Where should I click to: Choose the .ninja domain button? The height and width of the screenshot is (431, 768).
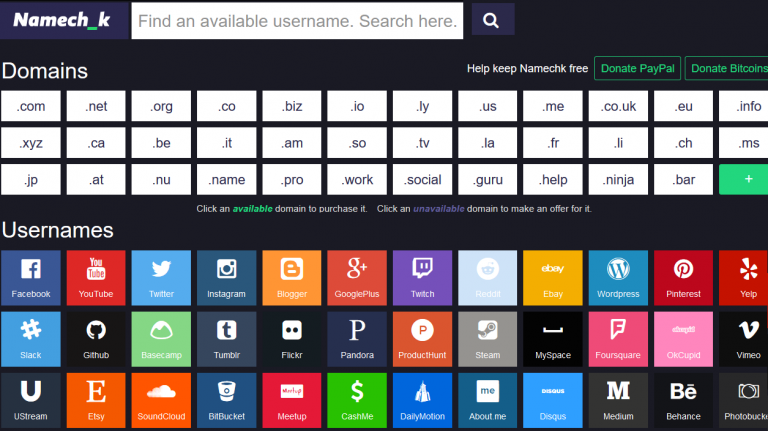(618, 180)
